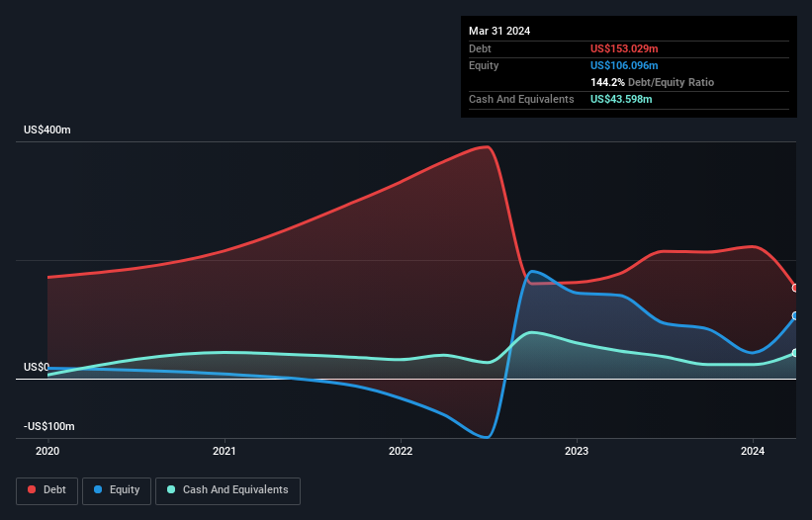The image size is (812, 520).
Task: Click the Mar 31 2024 tooltip date
Action: [499, 31]
